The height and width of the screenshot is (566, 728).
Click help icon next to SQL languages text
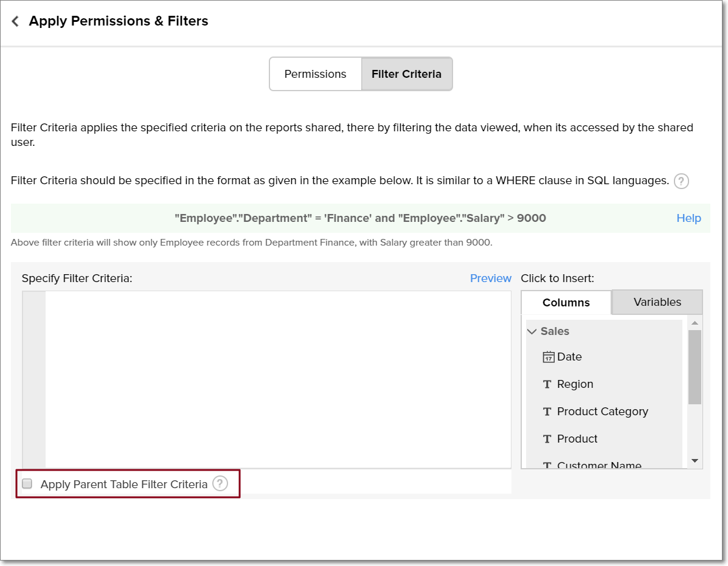(x=681, y=181)
